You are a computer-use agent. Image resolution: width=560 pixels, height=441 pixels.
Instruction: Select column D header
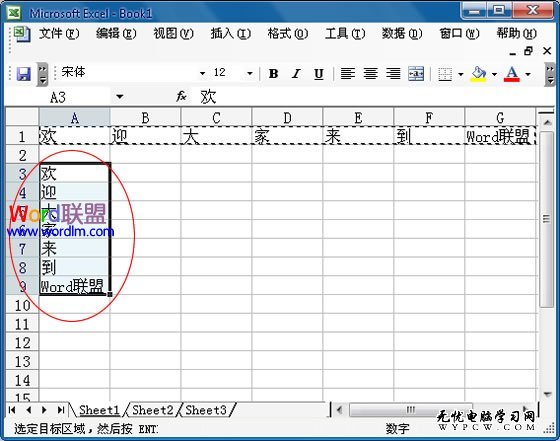(287, 117)
